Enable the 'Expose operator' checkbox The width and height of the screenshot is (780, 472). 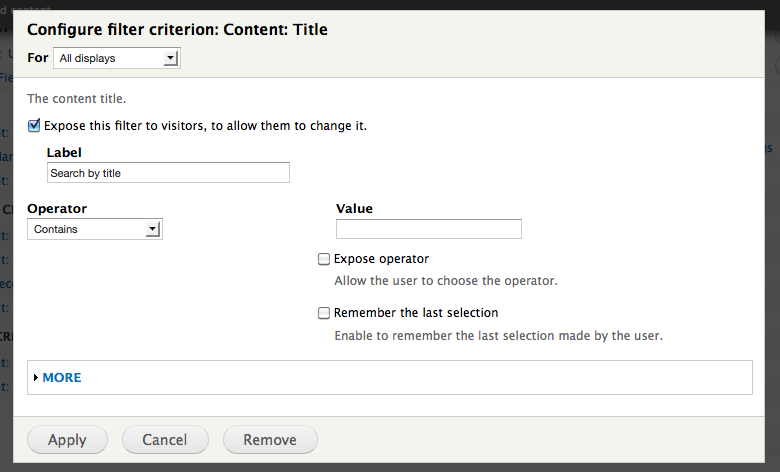point(324,259)
